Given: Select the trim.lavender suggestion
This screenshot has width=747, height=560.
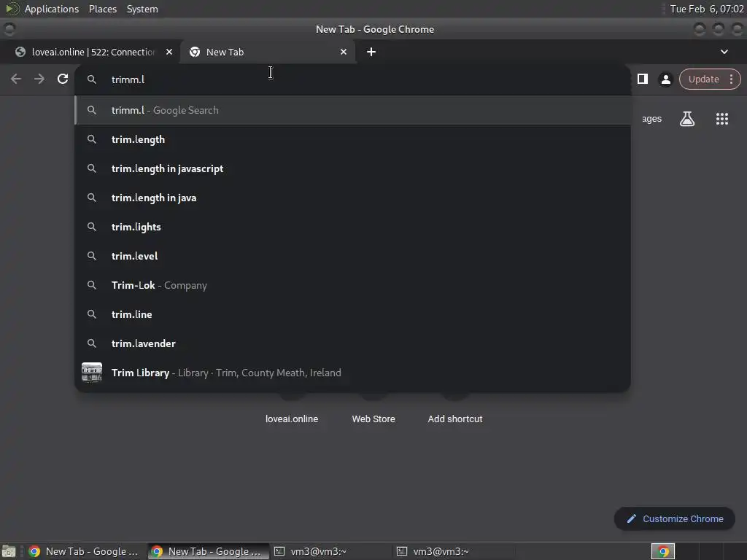Looking at the screenshot, I should [x=353, y=343].
